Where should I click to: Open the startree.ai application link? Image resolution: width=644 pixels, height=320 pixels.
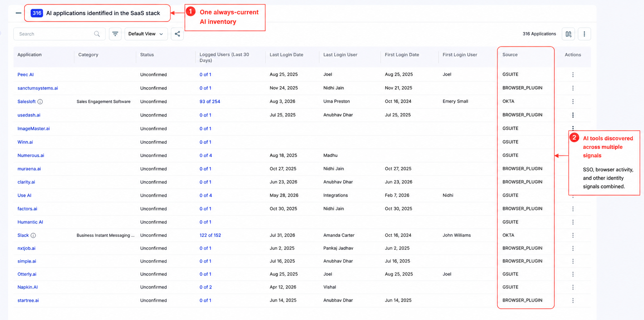coord(28,300)
